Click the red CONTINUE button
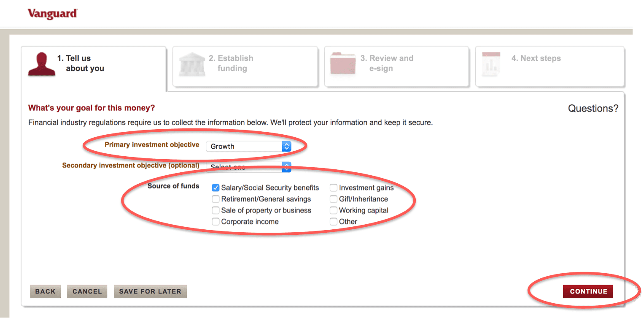 (x=588, y=291)
